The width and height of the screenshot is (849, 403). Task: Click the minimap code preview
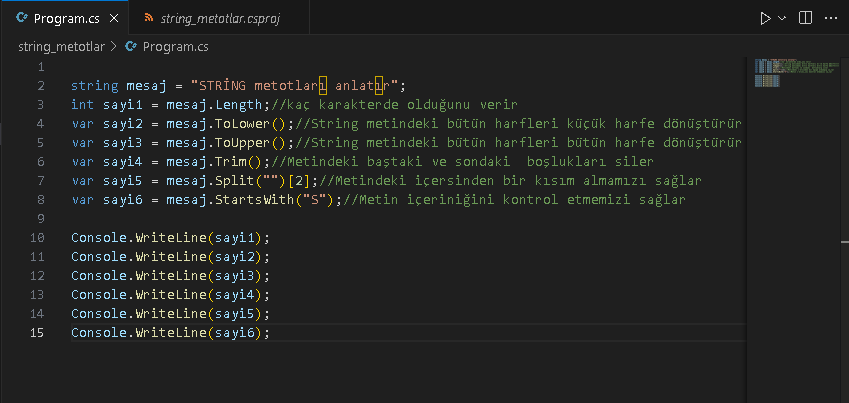[780, 72]
